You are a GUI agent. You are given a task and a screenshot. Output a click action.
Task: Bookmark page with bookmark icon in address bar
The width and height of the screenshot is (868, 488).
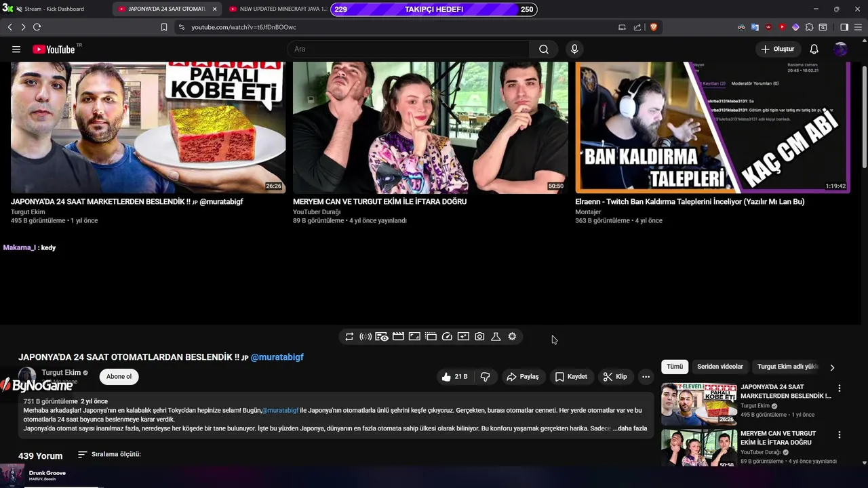coord(164,27)
